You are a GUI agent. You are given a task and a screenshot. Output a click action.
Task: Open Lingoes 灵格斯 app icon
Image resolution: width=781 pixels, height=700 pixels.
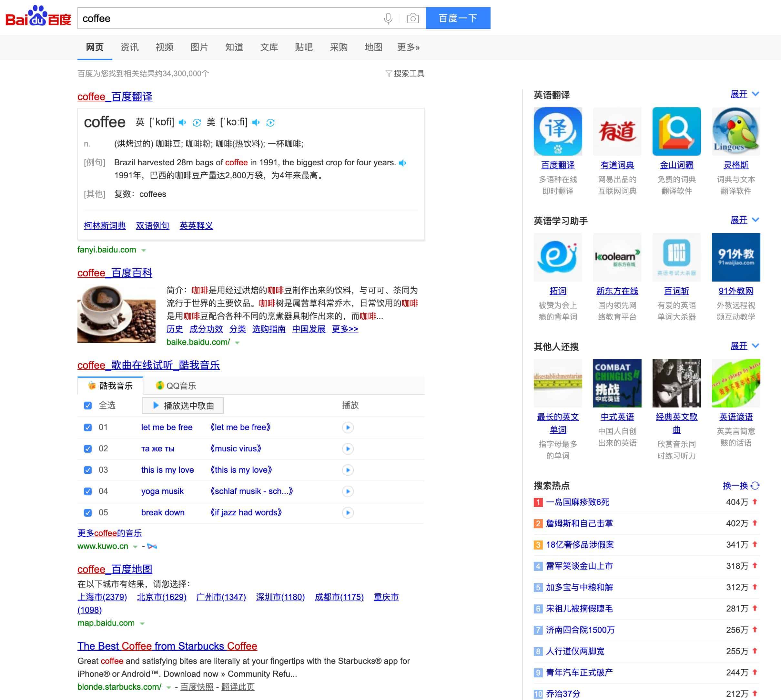click(736, 131)
